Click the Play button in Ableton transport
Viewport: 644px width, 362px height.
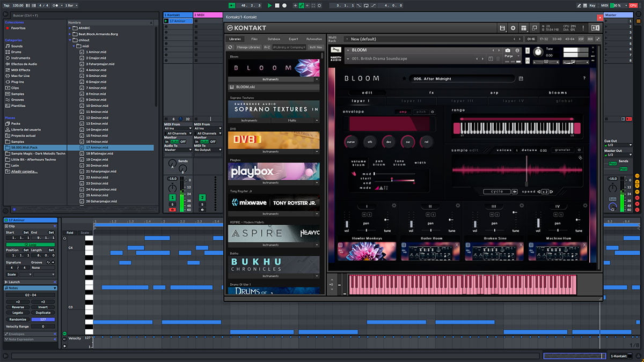click(270, 5)
